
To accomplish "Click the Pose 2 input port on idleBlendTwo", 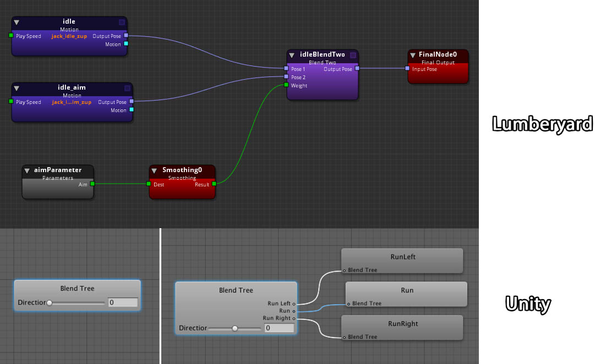I will [286, 76].
